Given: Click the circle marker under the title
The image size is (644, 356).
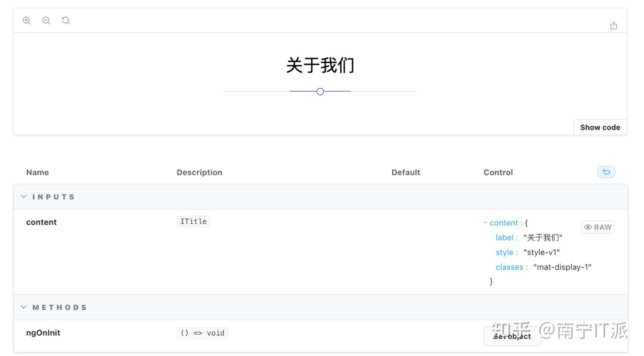Looking at the screenshot, I should click(x=320, y=91).
